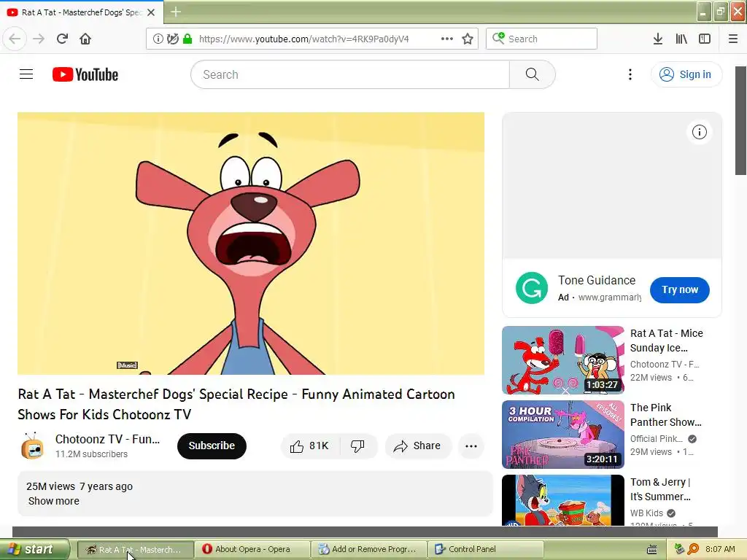This screenshot has height=560, width=747.
Task: Switch to Rat A Tat taskbar item
Action: [x=135, y=549]
